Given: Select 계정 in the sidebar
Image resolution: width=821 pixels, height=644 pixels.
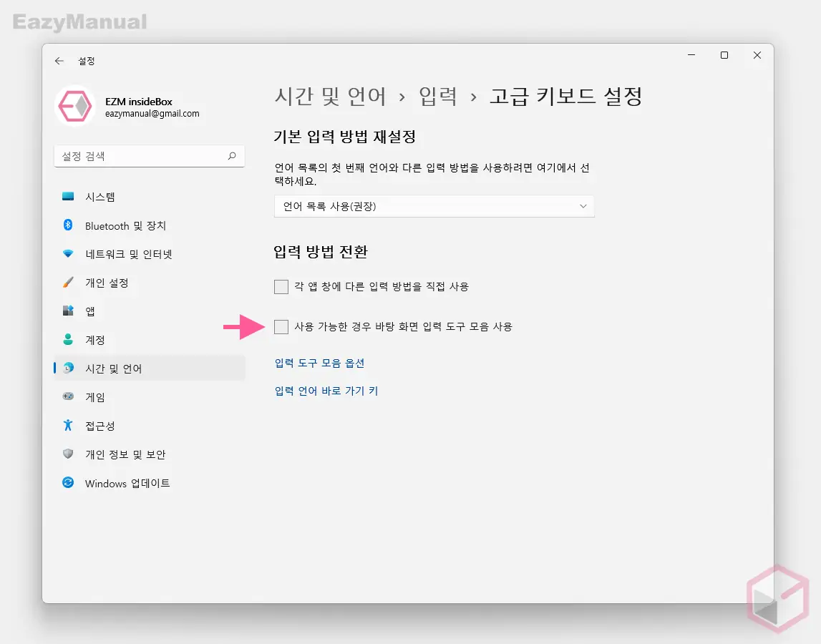Looking at the screenshot, I should 99,340.
